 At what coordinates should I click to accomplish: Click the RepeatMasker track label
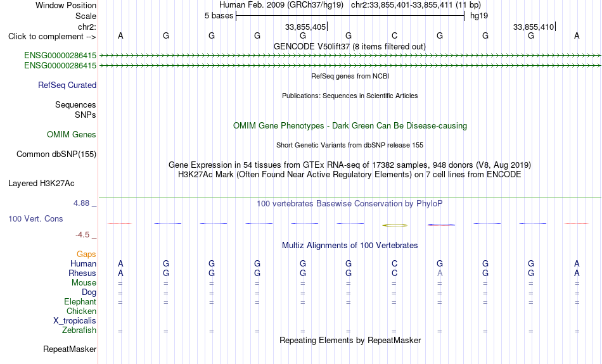pyautogui.click(x=70, y=349)
